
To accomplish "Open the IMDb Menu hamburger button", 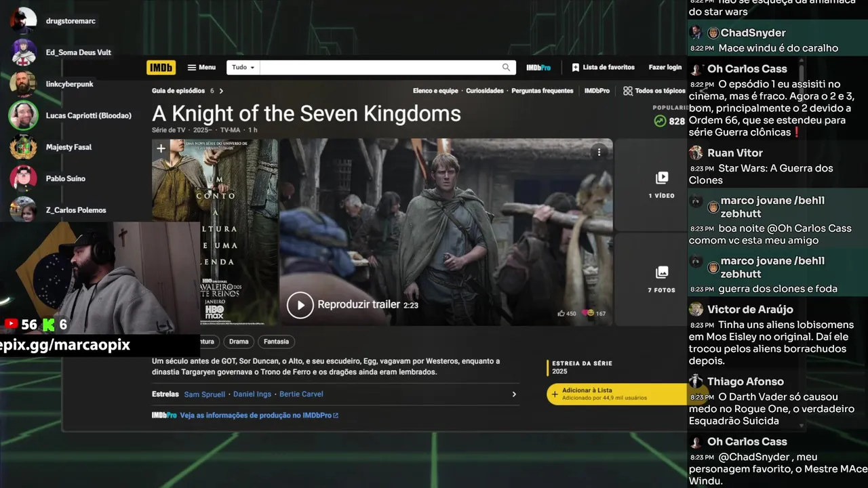I will click(x=201, y=68).
